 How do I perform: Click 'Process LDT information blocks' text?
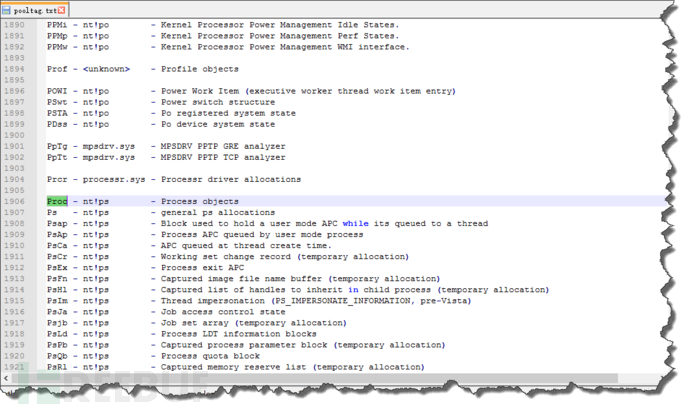239,334
